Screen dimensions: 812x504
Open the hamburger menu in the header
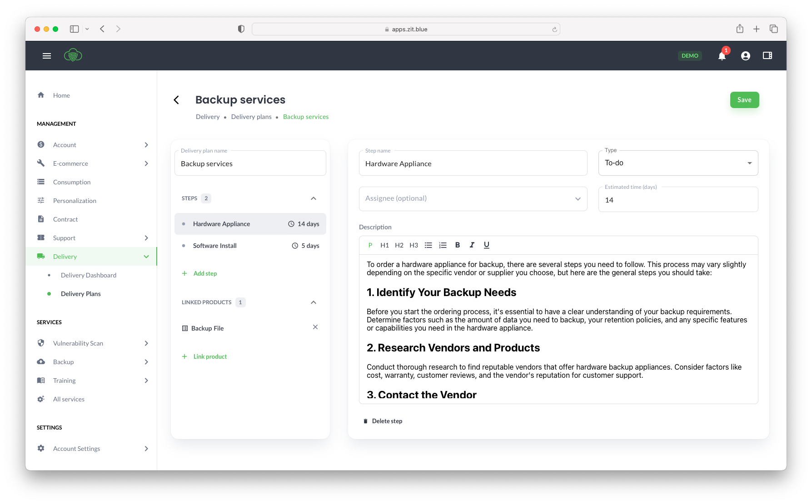[47, 56]
